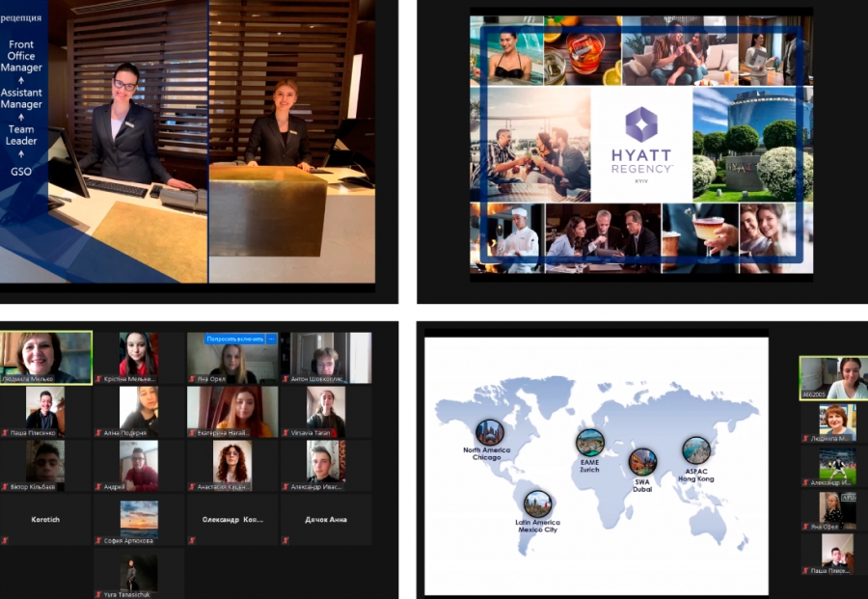Click muted mic icon in Дячок Анна tile

[285, 540]
